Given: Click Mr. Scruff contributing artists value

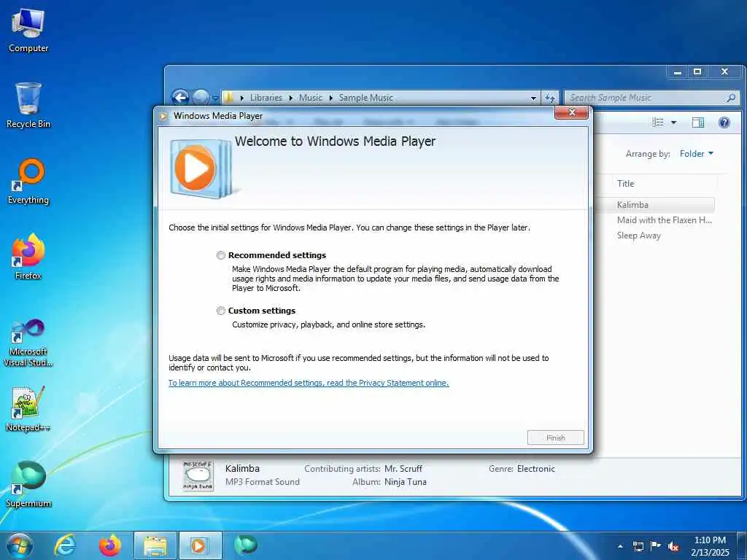Looking at the screenshot, I should [403, 469].
